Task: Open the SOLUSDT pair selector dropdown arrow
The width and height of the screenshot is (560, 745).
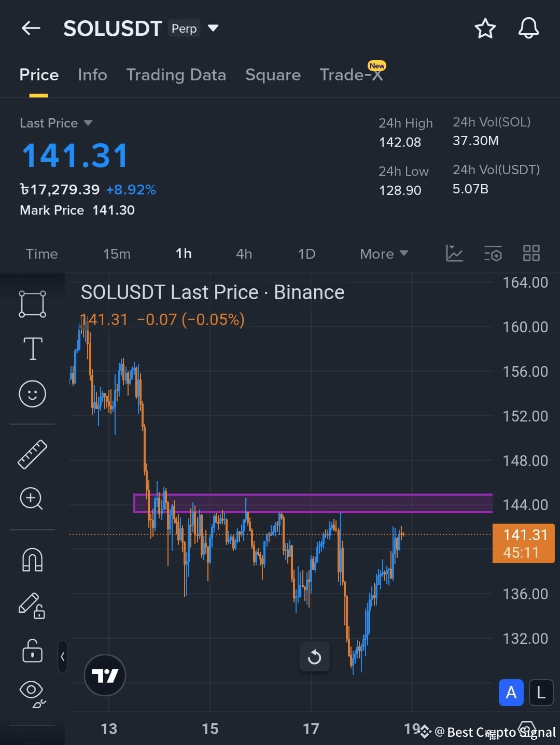Action: click(x=213, y=28)
